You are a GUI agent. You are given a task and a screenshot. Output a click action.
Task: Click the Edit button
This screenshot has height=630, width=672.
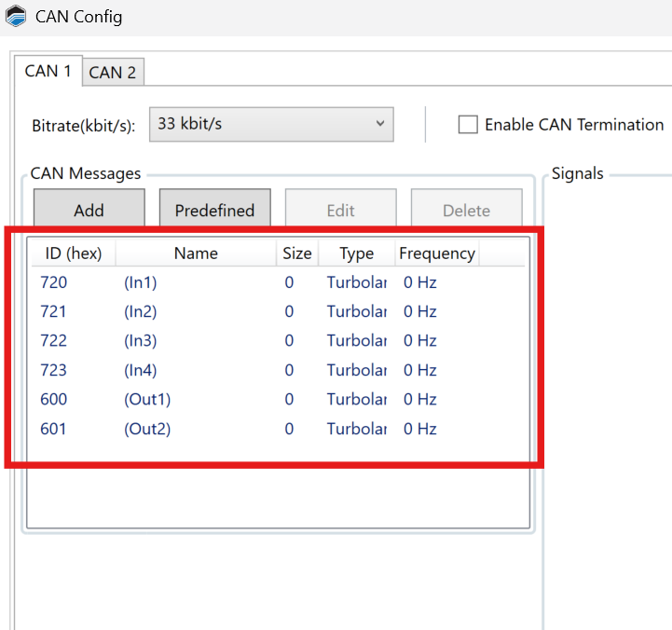[x=340, y=210]
